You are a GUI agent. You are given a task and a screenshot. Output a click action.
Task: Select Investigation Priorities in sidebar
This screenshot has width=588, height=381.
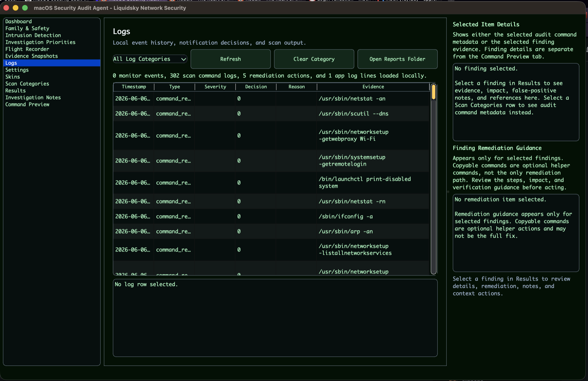tap(52, 42)
